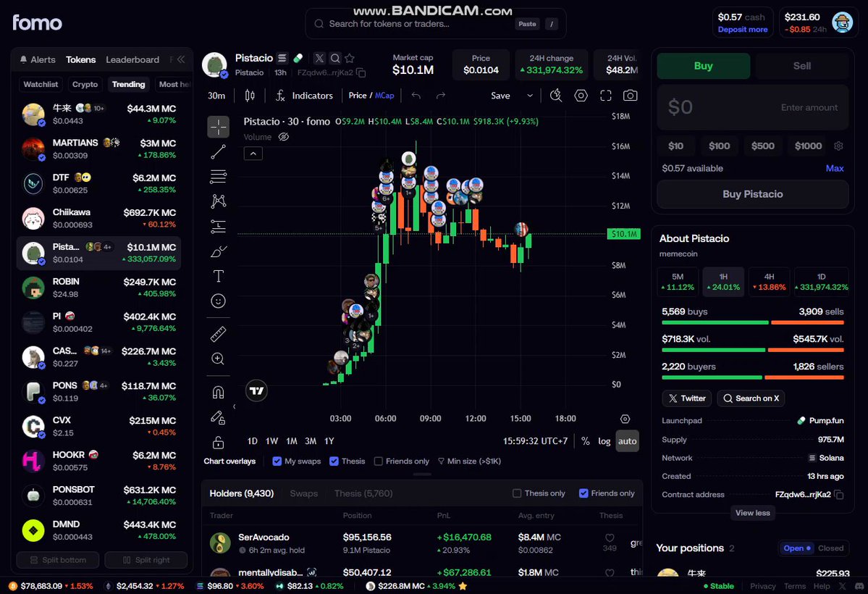Open the emoji sticker tool

click(x=218, y=301)
